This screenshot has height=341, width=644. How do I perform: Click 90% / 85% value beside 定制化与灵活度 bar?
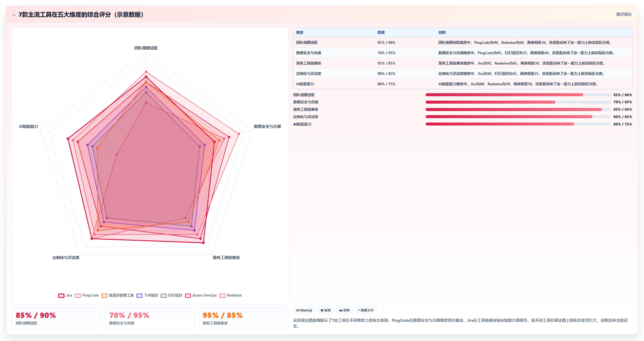coord(622,117)
